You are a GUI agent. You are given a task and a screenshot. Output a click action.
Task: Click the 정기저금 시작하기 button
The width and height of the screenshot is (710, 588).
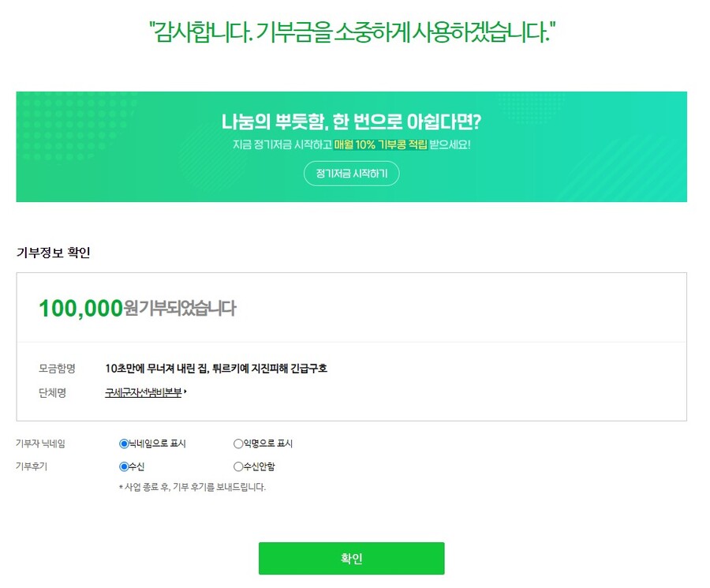(351, 173)
